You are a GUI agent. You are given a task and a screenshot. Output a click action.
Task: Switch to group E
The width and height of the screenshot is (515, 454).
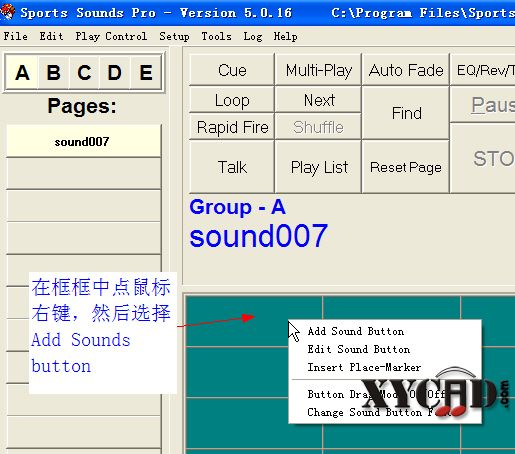(x=146, y=72)
